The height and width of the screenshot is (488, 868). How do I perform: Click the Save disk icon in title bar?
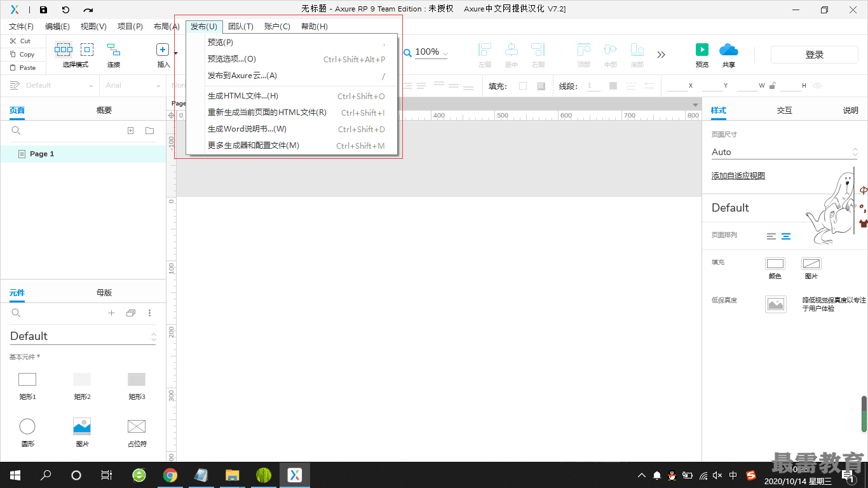click(43, 10)
